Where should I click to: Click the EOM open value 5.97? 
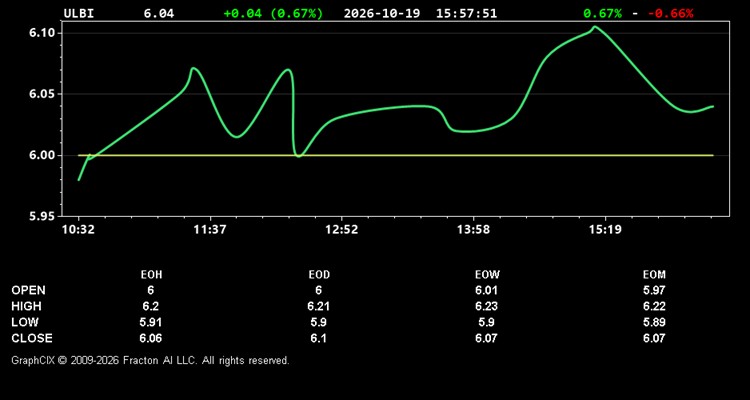[654, 290]
